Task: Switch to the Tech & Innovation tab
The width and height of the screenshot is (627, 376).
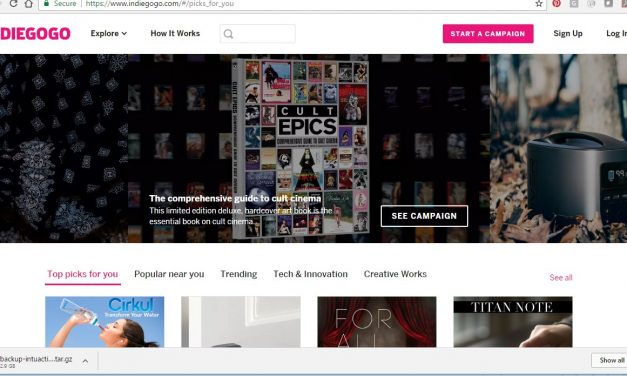Action: [x=310, y=274]
